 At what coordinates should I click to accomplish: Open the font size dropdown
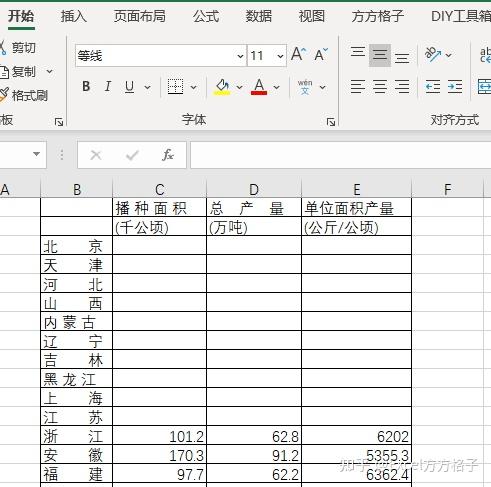[x=280, y=56]
